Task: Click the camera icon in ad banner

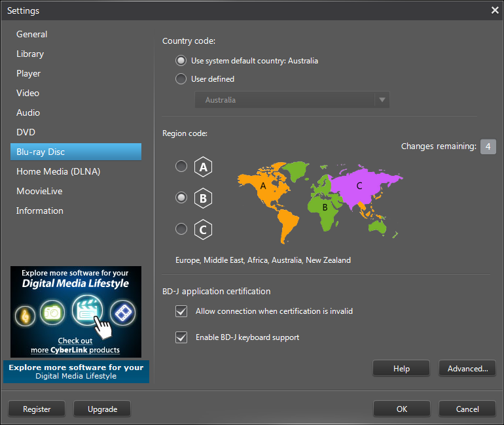Action: coord(53,314)
